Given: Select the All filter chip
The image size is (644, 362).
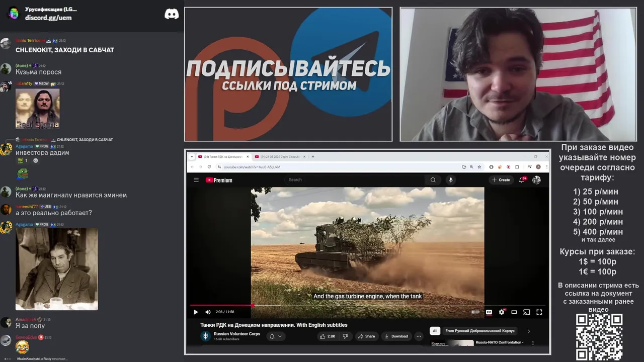Looking at the screenshot, I should (x=435, y=331).
